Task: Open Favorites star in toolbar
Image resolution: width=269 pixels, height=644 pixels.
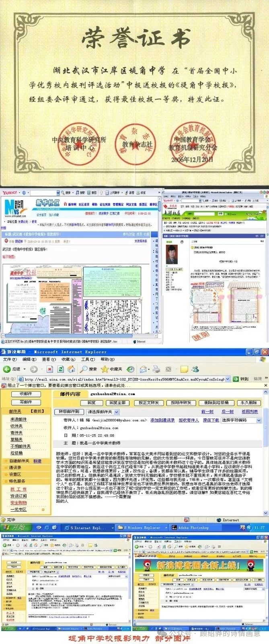Action: [x=105, y=369]
